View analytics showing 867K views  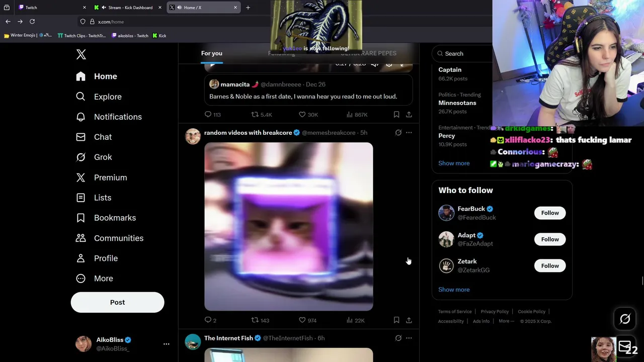pos(357,115)
